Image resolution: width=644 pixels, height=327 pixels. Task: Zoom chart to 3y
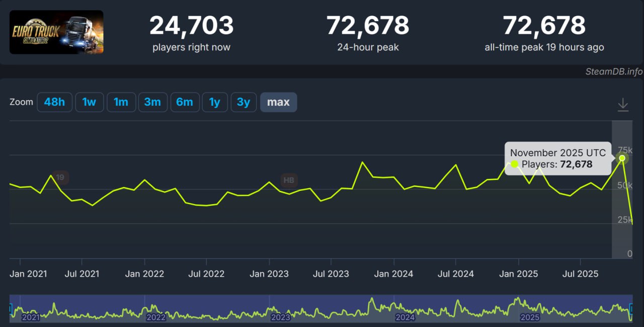coord(244,102)
